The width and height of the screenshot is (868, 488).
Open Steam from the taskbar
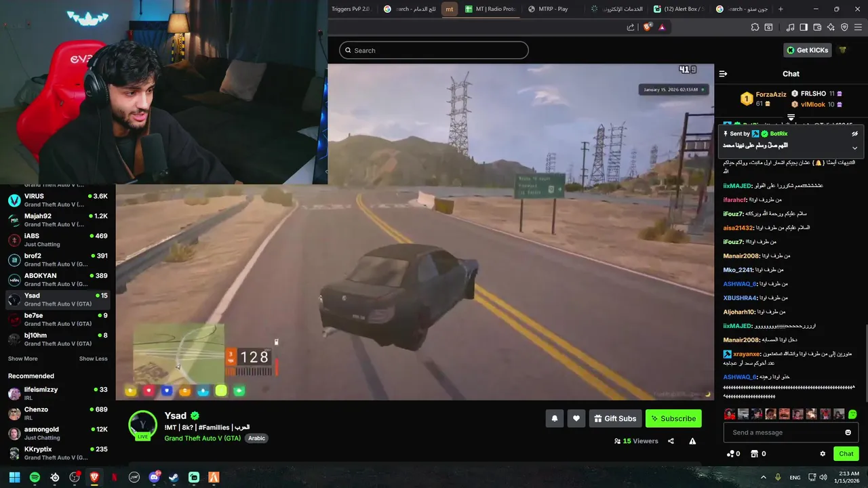(174, 477)
